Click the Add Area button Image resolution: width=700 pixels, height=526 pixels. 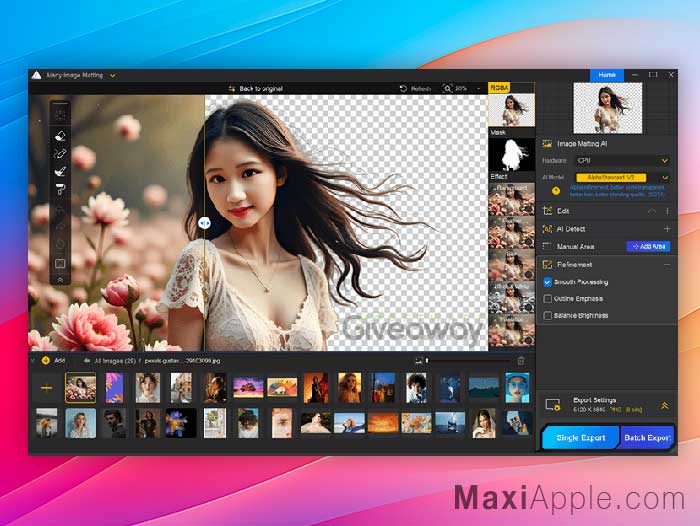[648, 246]
